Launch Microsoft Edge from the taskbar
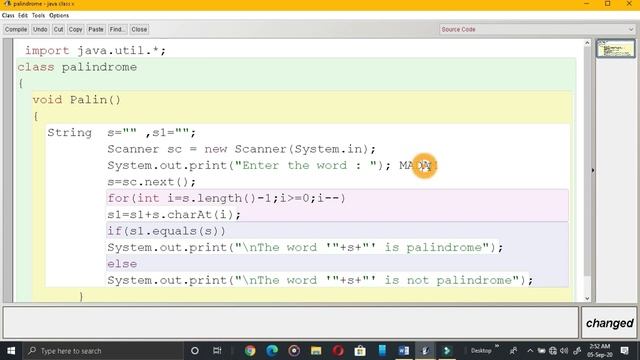The height and width of the screenshot is (360, 640). pos(272,351)
